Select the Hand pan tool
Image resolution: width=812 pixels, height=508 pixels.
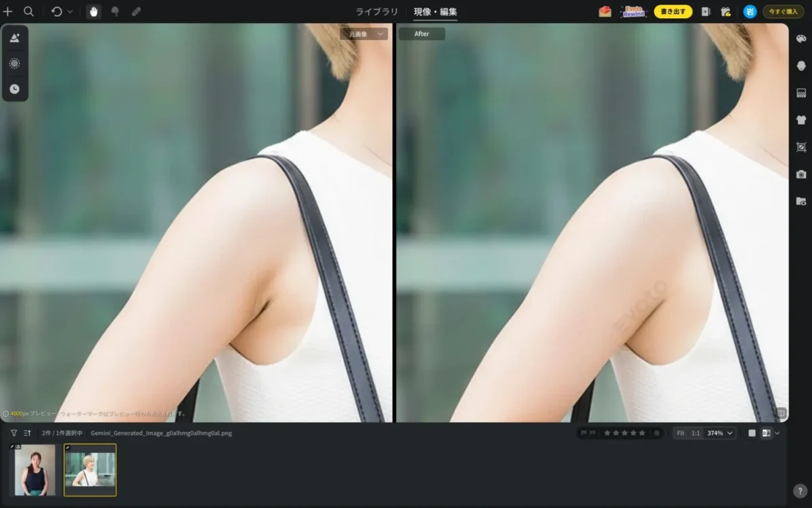pyautogui.click(x=93, y=12)
